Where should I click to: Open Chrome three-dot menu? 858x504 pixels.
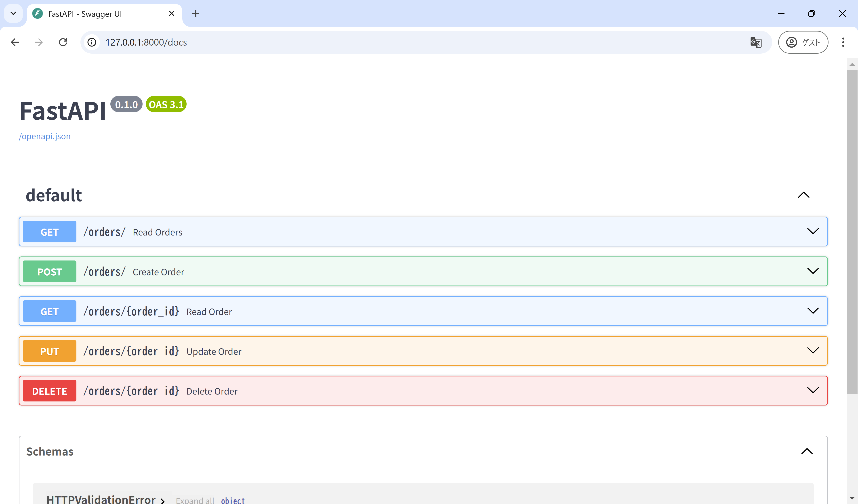[843, 42]
